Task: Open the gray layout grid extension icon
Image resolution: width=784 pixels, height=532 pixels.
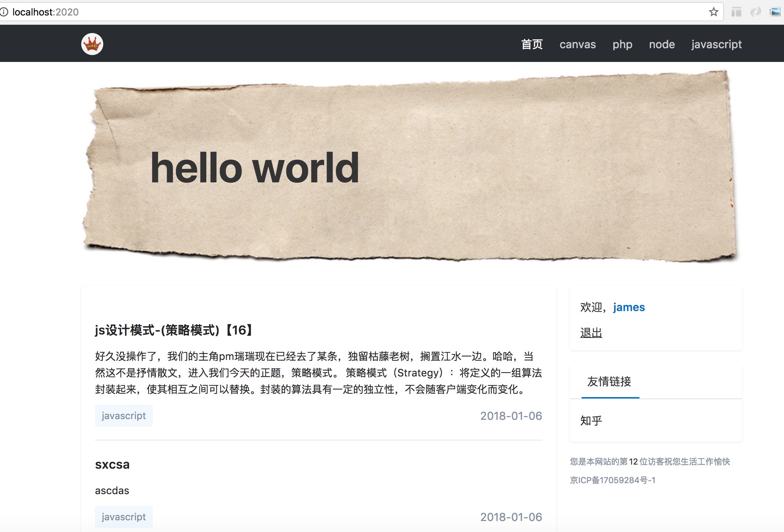Action: tap(737, 12)
